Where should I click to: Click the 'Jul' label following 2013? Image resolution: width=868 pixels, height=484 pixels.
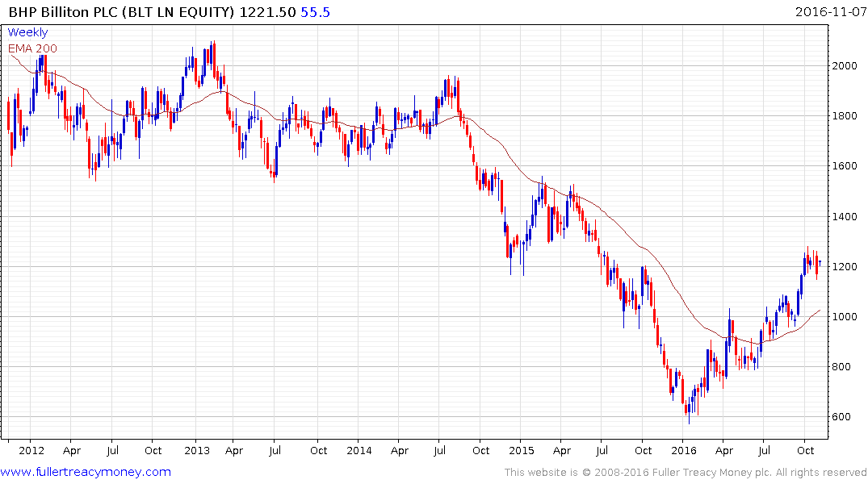[x=275, y=450]
